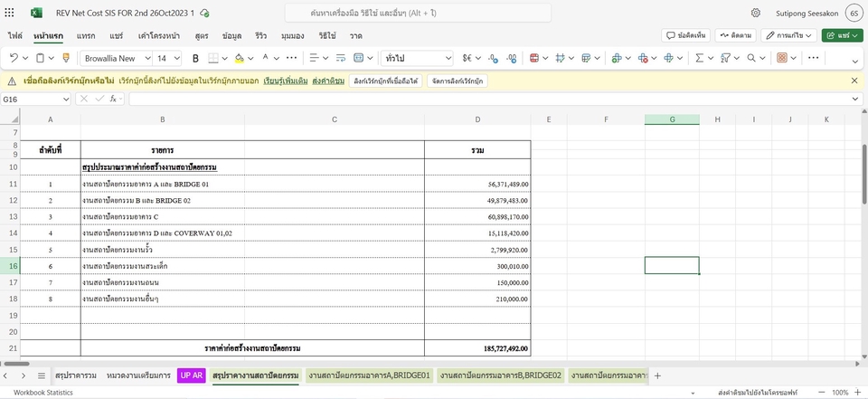The height and width of the screenshot is (399, 868).
Task: Open the สูตร (Formulas) ribbon tab
Action: 201,35
